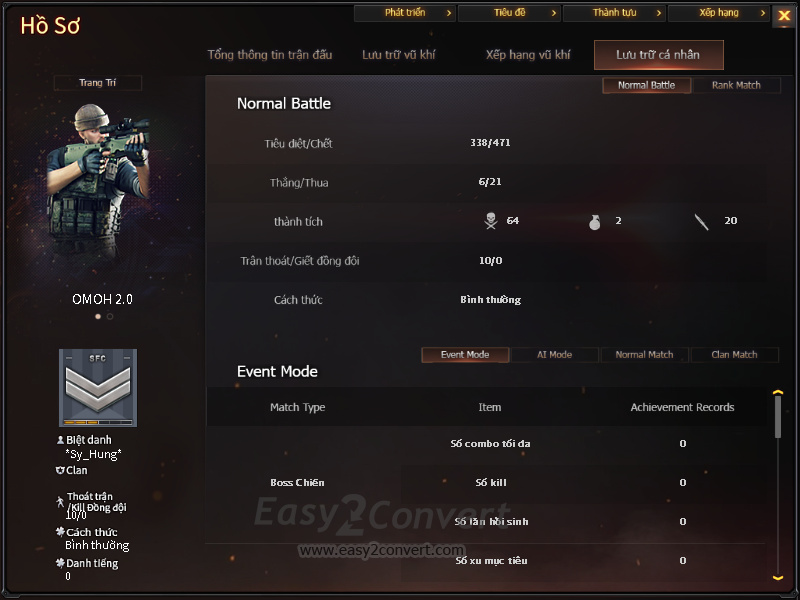The image size is (800, 600).
Task: Click the running man Thoát trận icon
Action: coord(60,501)
